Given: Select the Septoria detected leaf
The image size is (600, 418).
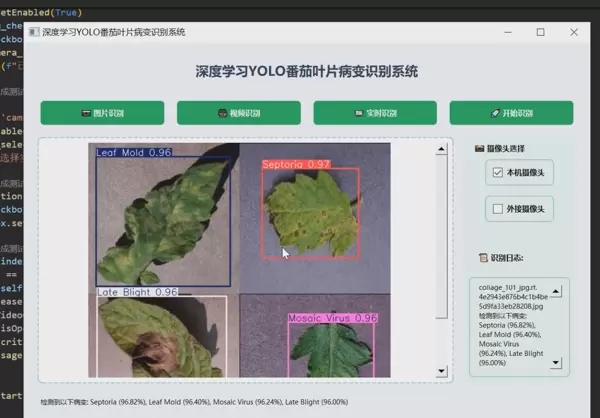Looking at the screenshot, I should coord(310,212).
